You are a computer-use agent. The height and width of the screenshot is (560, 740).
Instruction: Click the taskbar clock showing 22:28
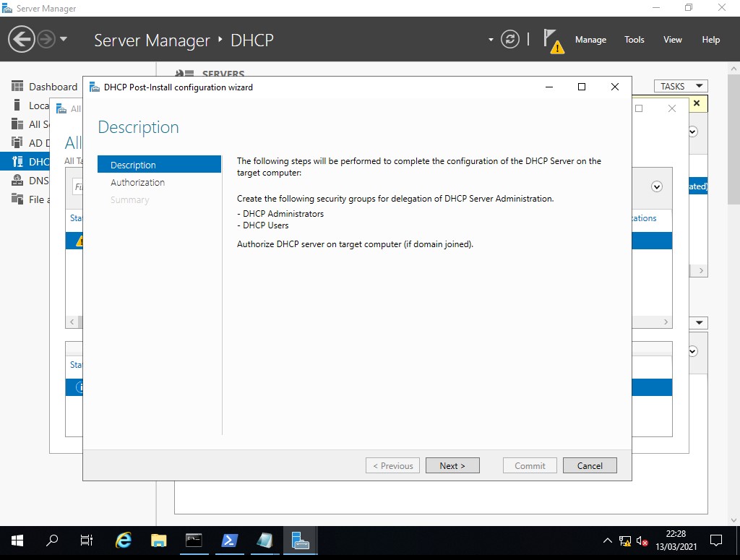coord(675,540)
